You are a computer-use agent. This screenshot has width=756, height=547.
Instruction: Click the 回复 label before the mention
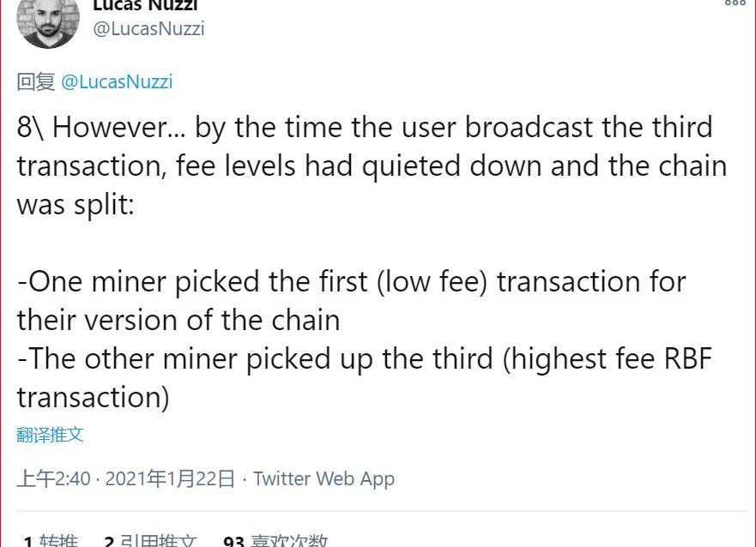click(x=36, y=81)
